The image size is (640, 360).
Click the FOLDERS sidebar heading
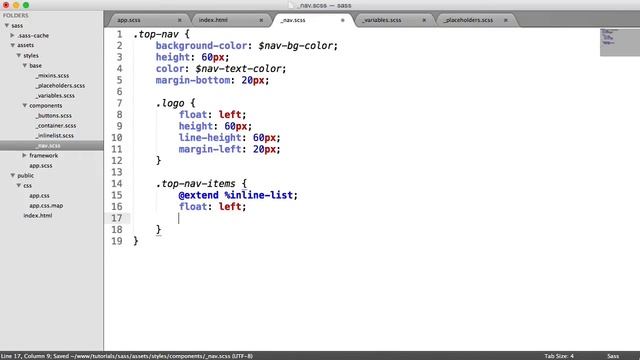click(16, 16)
